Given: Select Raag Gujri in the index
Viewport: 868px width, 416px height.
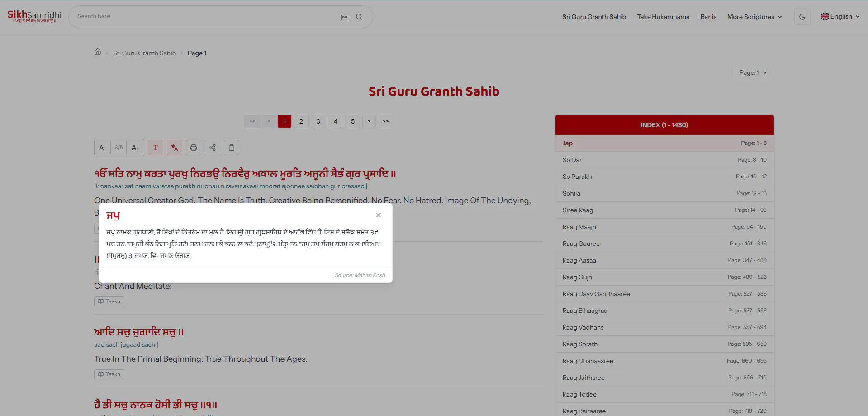Looking at the screenshot, I should (x=664, y=277).
